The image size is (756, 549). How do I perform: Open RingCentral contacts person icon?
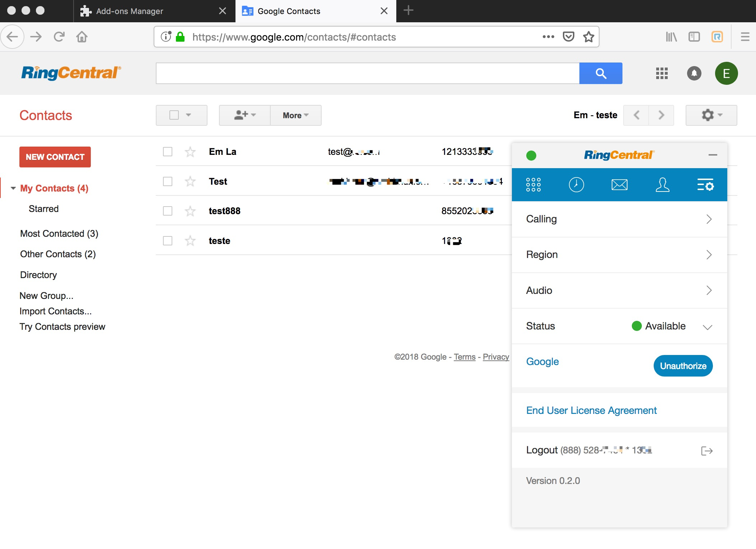click(x=662, y=185)
